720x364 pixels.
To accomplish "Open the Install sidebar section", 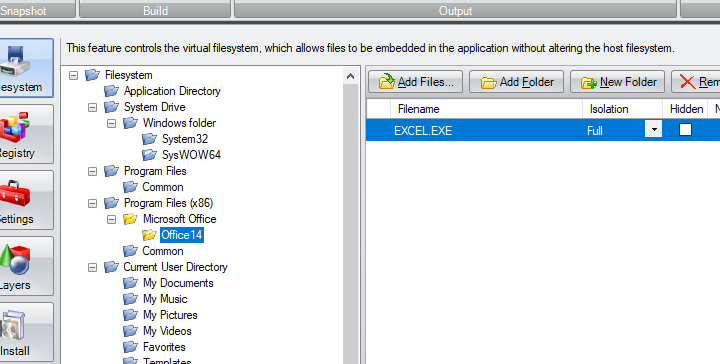I will coord(26,332).
